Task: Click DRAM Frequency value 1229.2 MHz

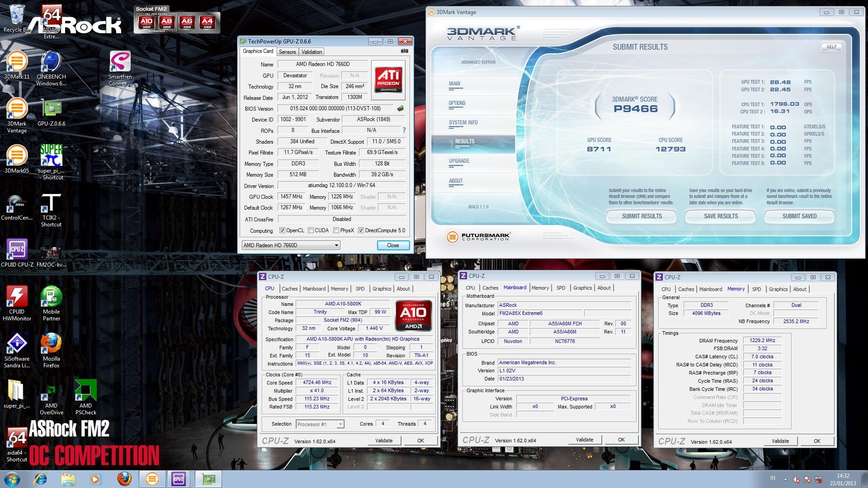Action: tap(762, 341)
